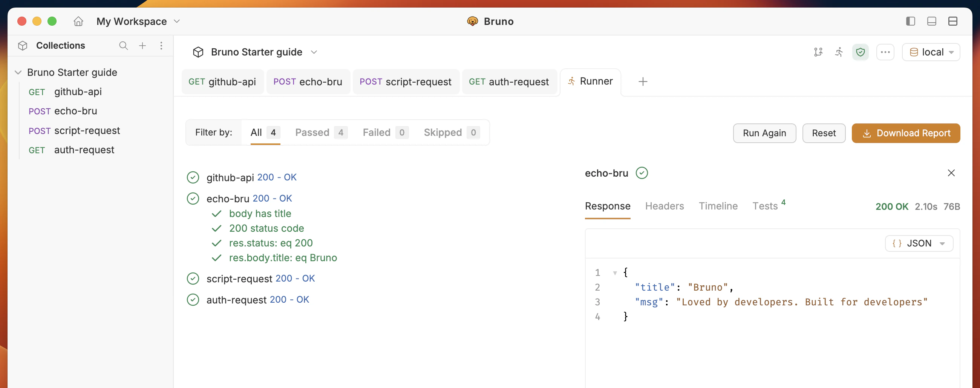Click the Run Again button
Image resolution: width=980 pixels, height=388 pixels.
coord(764,133)
